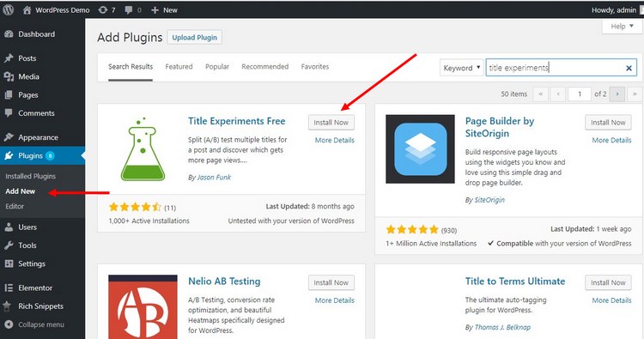
Task: Install Title to Terms Ultimate now
Action: point(608,282)
